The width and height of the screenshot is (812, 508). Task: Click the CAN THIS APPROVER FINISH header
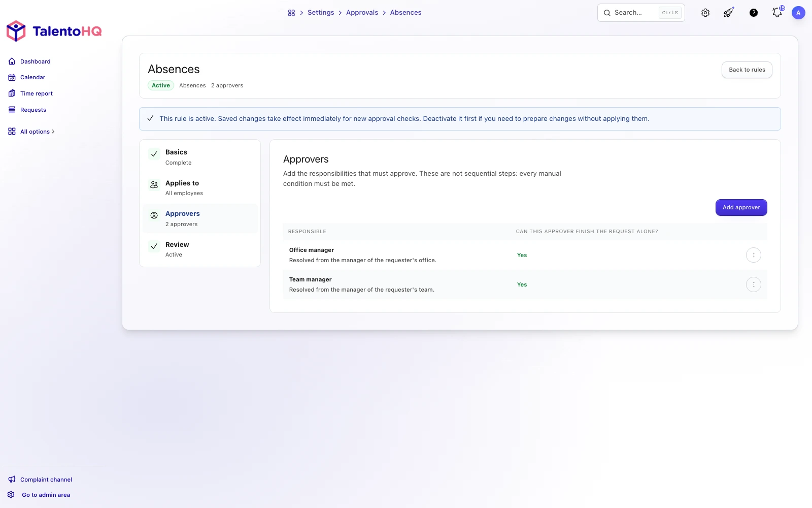click(x=587, y=232)
